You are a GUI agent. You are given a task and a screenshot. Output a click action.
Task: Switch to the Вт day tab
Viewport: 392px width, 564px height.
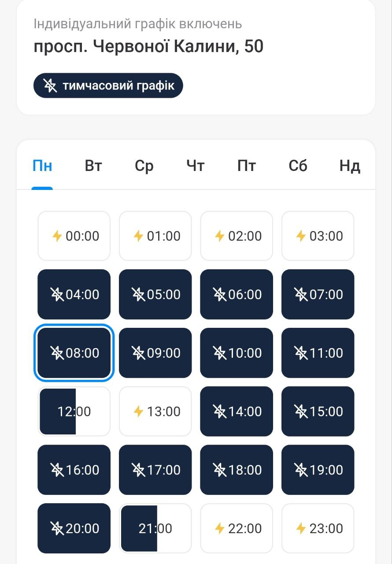(93, 166)
